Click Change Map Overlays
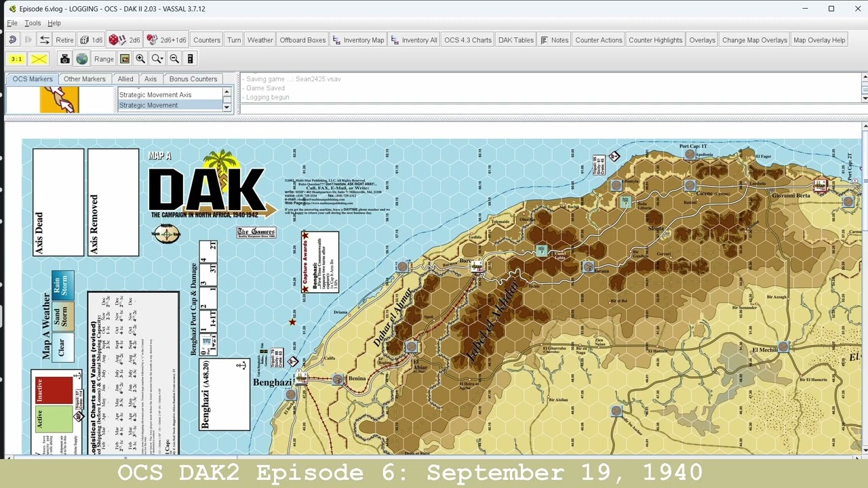 point(755,40)
